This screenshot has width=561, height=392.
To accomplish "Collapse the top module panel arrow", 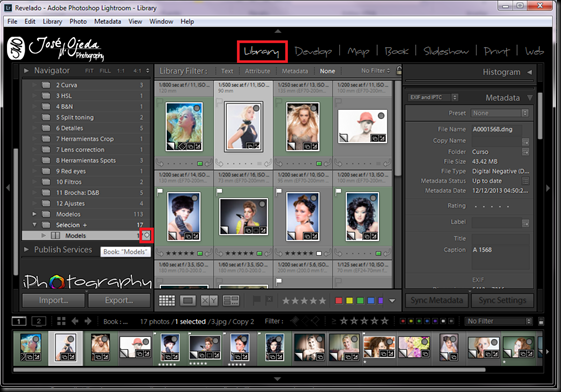I will (278, 31).
